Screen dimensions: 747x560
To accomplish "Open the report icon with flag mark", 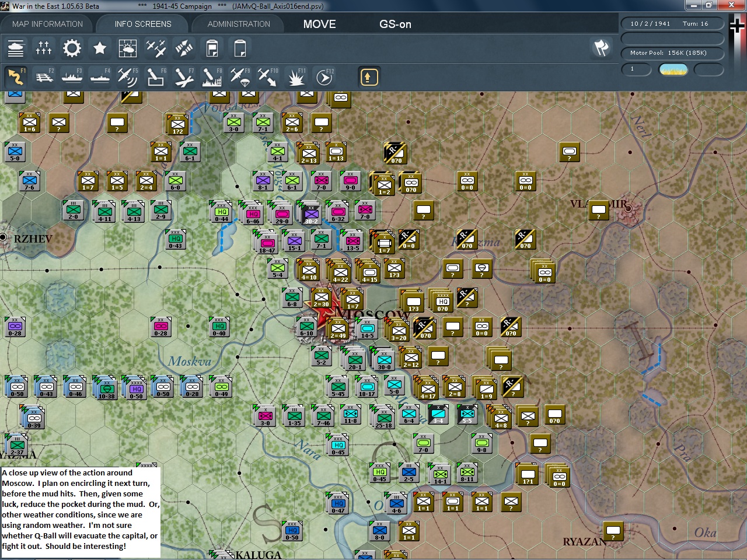I will [212, 48].
